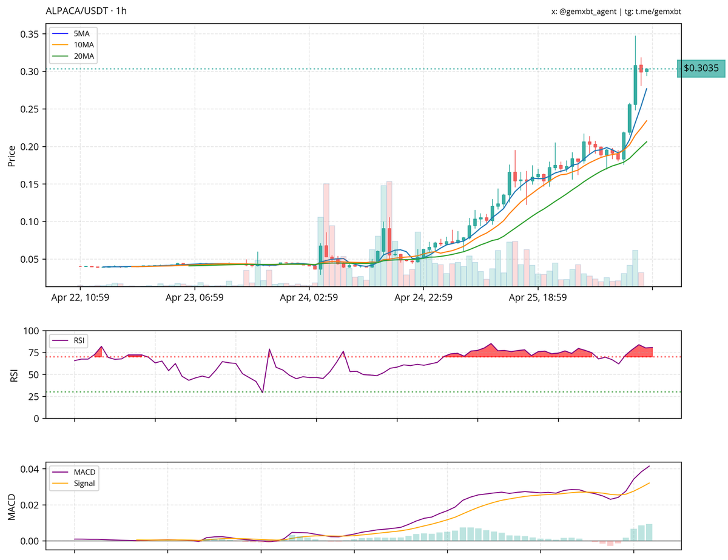The height and width of the screenshot is (560, 728).
Task: Click the RSI vertical axis label
Action: pyautogui.click(x=13, y=375)
